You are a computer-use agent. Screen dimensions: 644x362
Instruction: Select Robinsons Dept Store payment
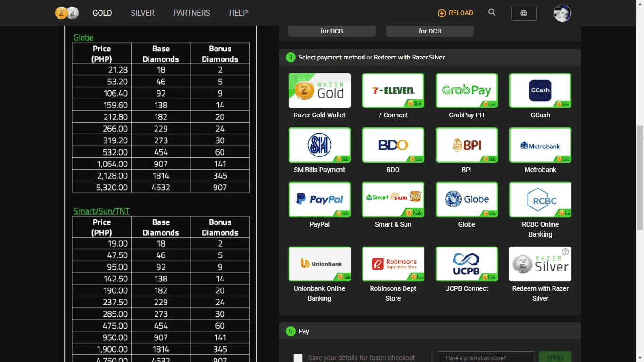coord(393,264)
